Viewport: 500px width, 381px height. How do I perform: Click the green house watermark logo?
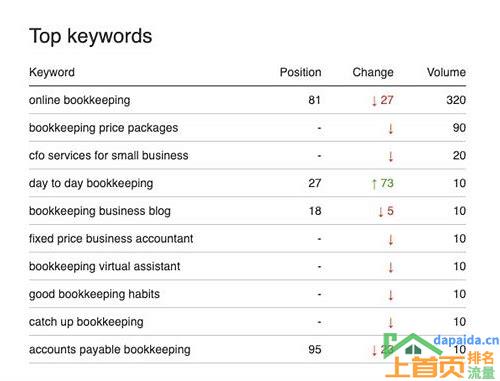[x=413, y=345]
